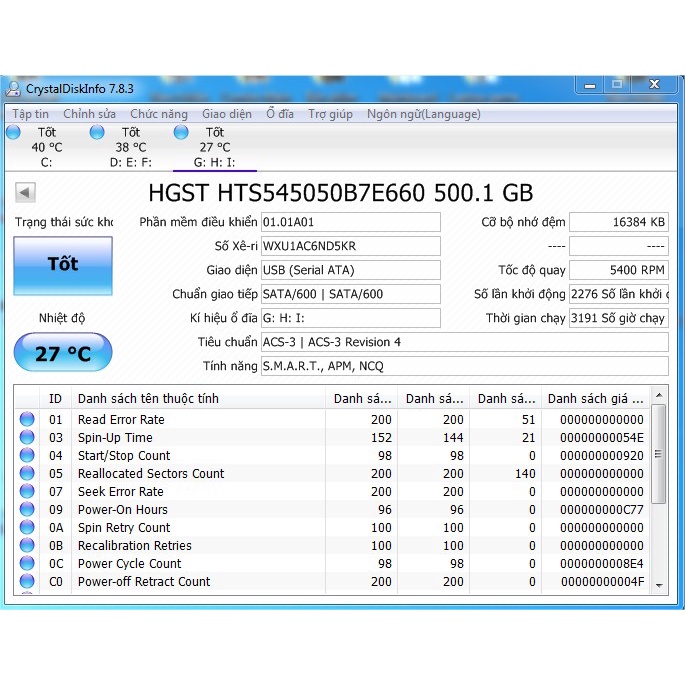Select the D: E: F: drive status orb
Viewport: 685px width, 685px height.
point(97,132)
